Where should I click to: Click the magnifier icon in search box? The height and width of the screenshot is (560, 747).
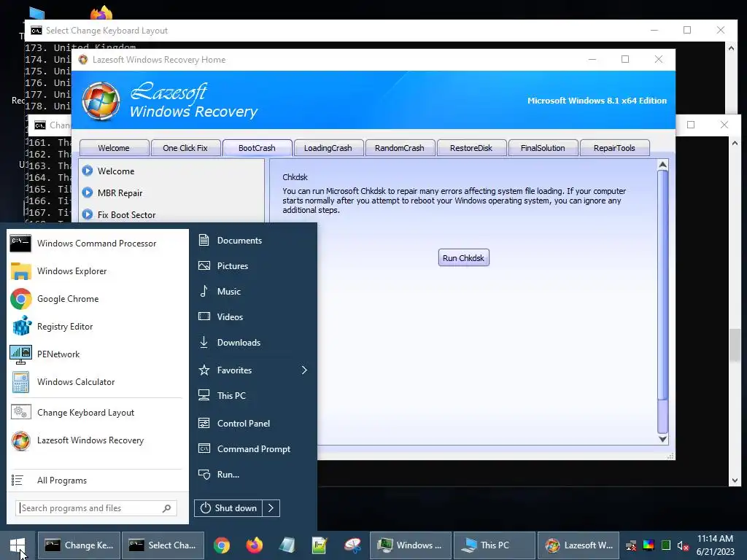coord(167,508)
